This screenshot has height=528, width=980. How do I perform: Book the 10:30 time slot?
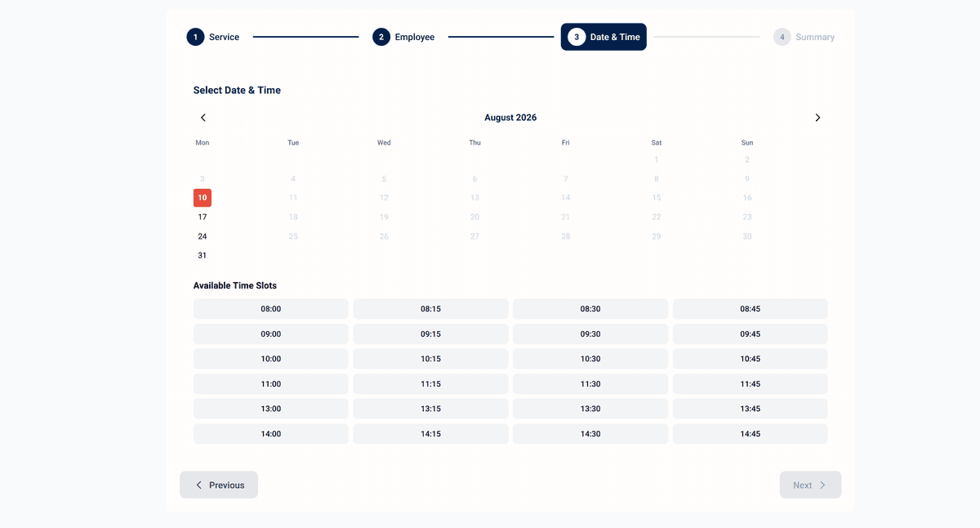(x=590, y=359)
